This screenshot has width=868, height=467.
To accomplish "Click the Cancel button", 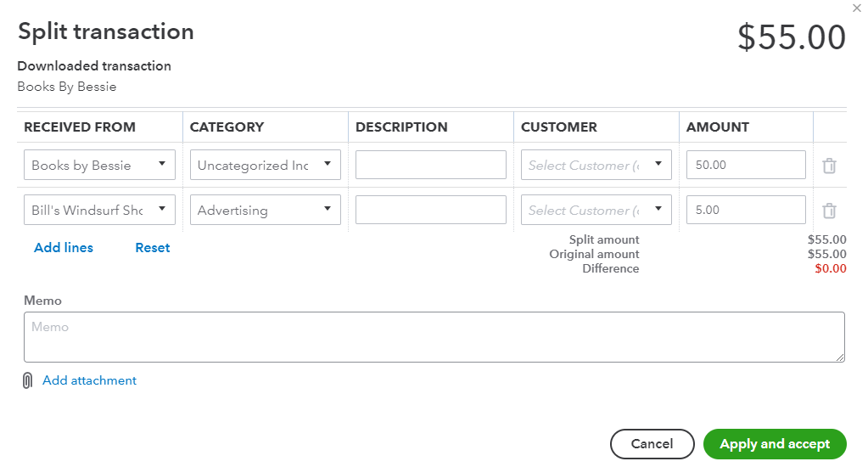I will click(652, 444).
